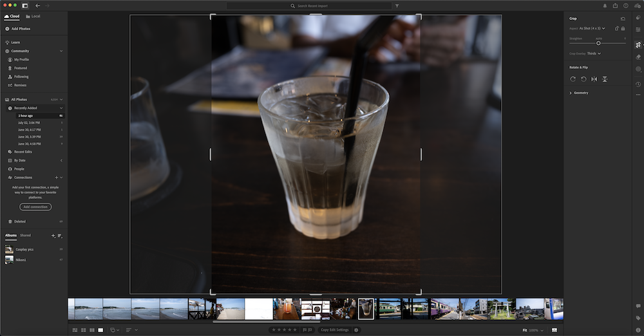This screenshot has width=644, height=336.
Task: Click the Copy Edit Settings button
Action: pyautogui.click(x=334, y=330)
